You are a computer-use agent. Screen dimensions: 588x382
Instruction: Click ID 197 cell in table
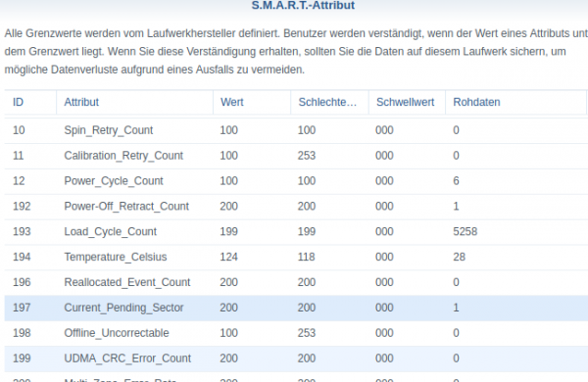(x=22, y=308)
